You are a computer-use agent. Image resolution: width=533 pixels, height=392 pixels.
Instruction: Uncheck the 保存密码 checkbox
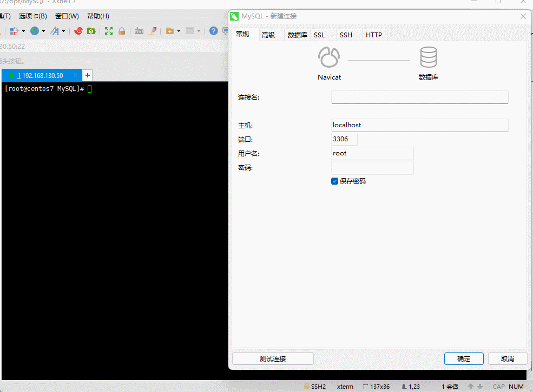pyautogui.click(x=335, y=181)
